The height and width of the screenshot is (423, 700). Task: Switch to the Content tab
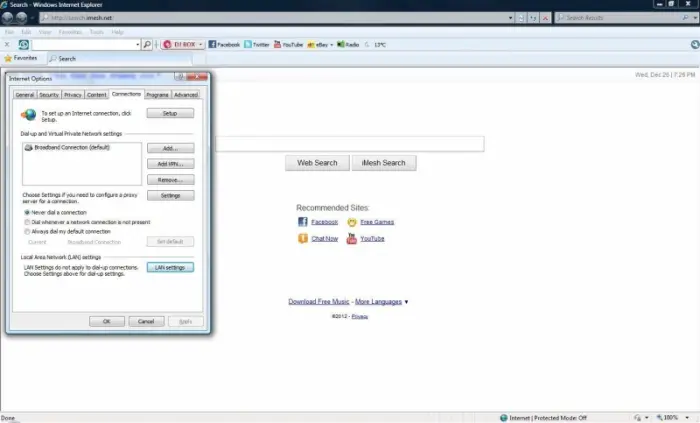click(96, 95)
